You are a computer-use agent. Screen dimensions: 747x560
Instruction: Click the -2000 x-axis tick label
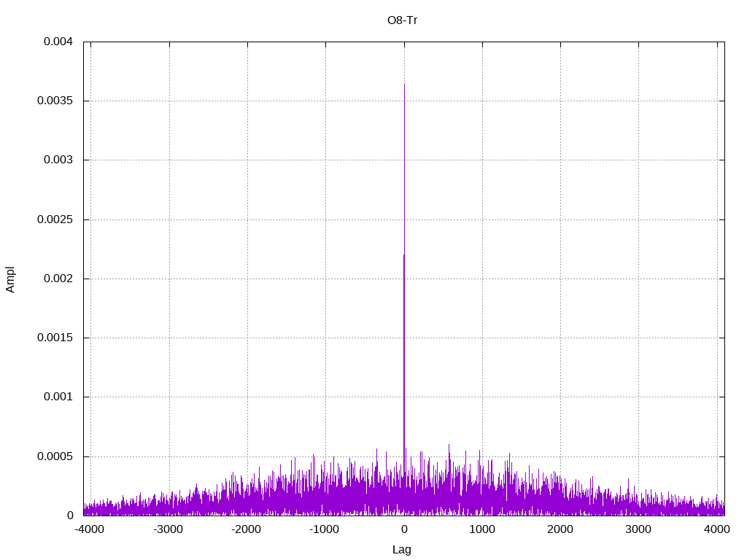pyautogui.click(x=247, y=529)
